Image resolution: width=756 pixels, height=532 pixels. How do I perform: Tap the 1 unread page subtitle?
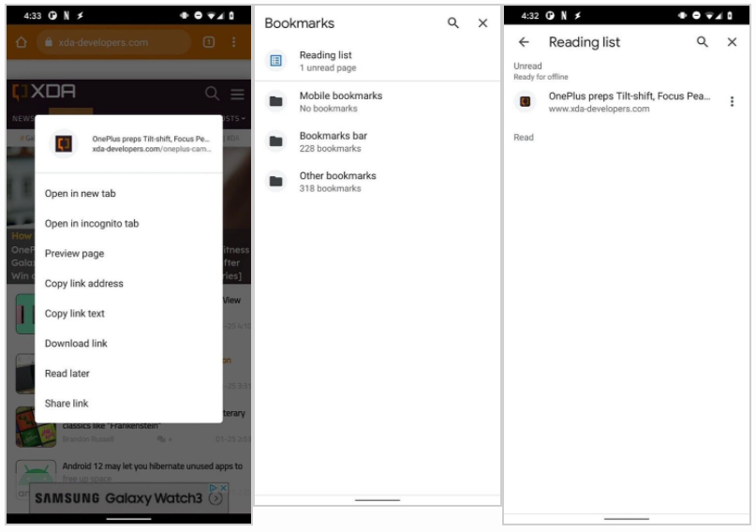[x=328, y=68]
